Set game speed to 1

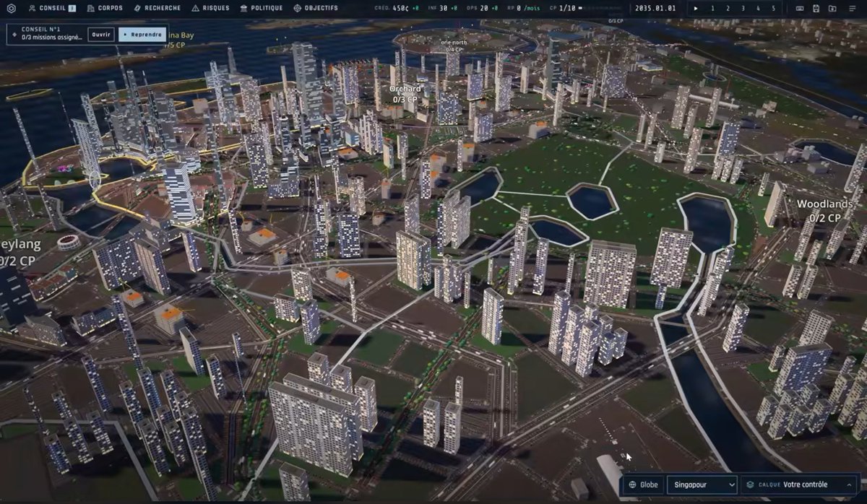(712, 8)
